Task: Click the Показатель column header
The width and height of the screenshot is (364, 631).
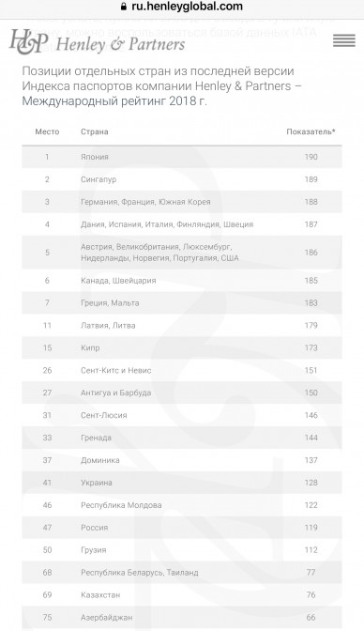Action: 311,131
